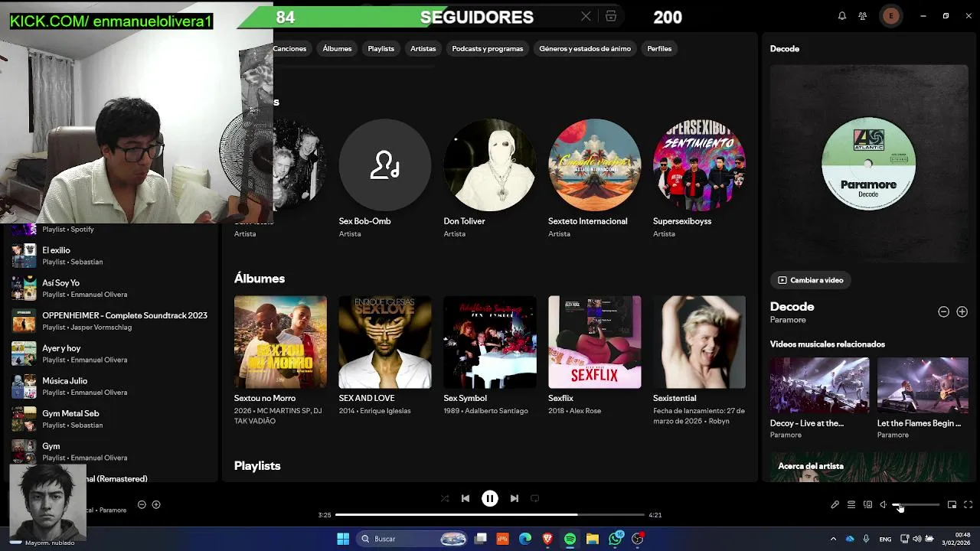Image resolution: width=980 pixels, height=551 pixels.
Task: Filter results by Playlists chip
Action: pyautogui.click(x=381, y=48)
